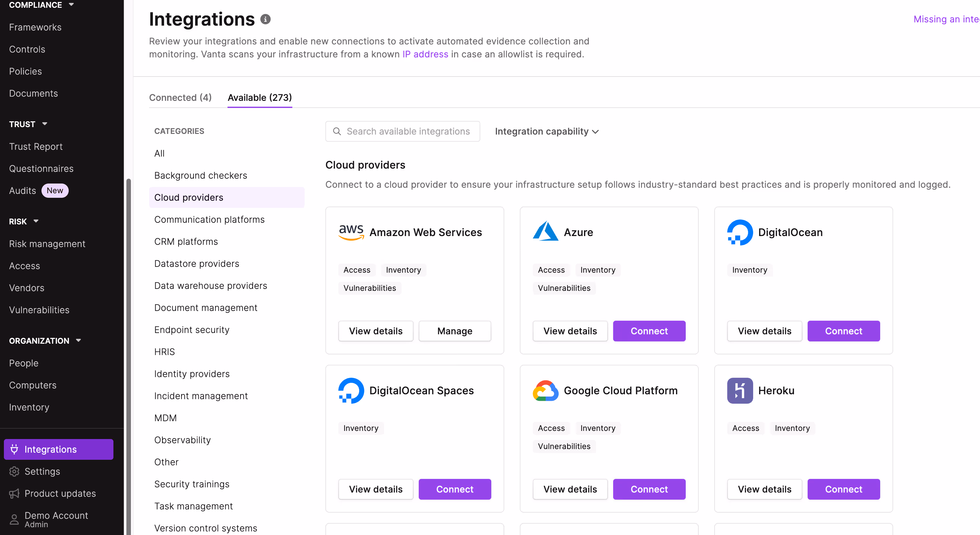Click the Amazon Web Services logo

click(x=351, y=232)
